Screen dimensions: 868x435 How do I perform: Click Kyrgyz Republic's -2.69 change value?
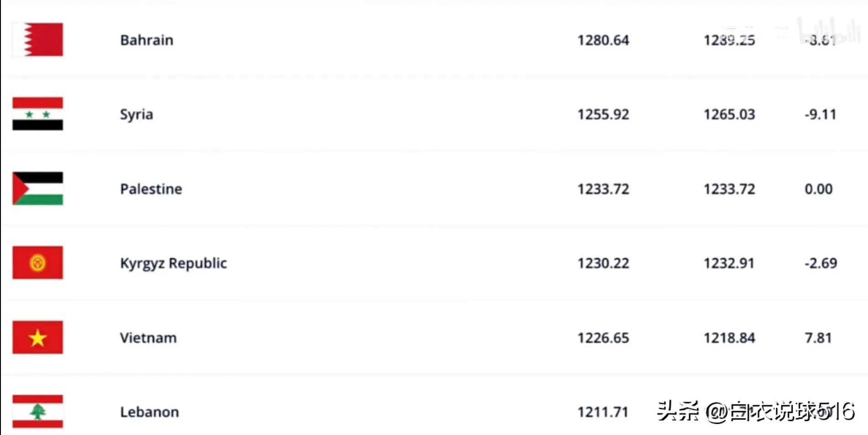pyautogui.click(x=821, y=263)
